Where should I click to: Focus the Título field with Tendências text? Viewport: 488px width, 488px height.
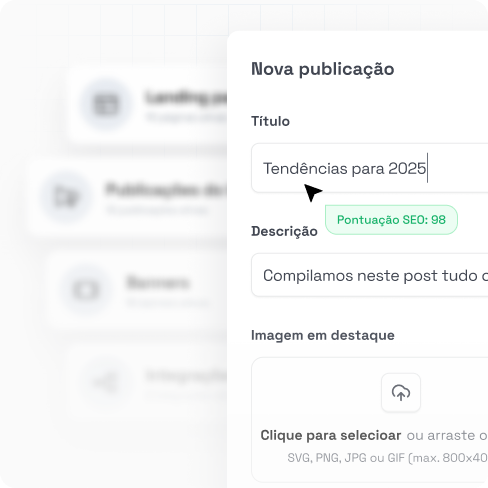[x=369, y=168]
